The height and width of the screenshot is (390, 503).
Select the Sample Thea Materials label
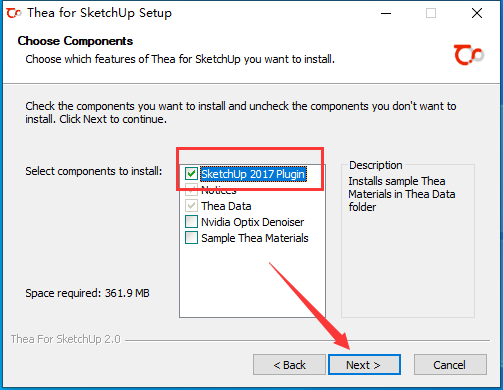pos(255,238)
